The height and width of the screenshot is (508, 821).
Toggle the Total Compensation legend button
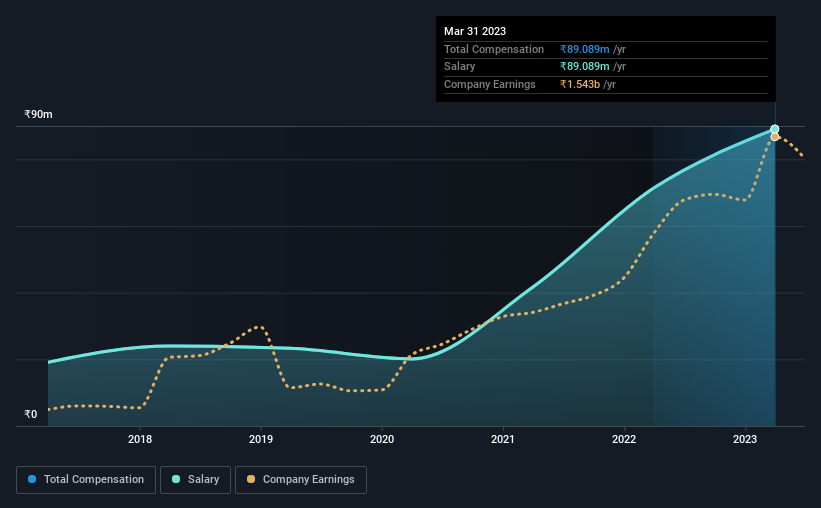86,480
